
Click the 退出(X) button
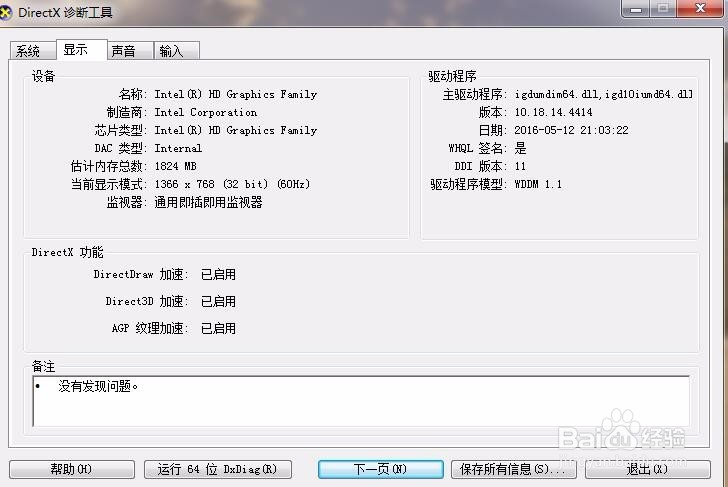pyautogui.click(x=648, y=469)
